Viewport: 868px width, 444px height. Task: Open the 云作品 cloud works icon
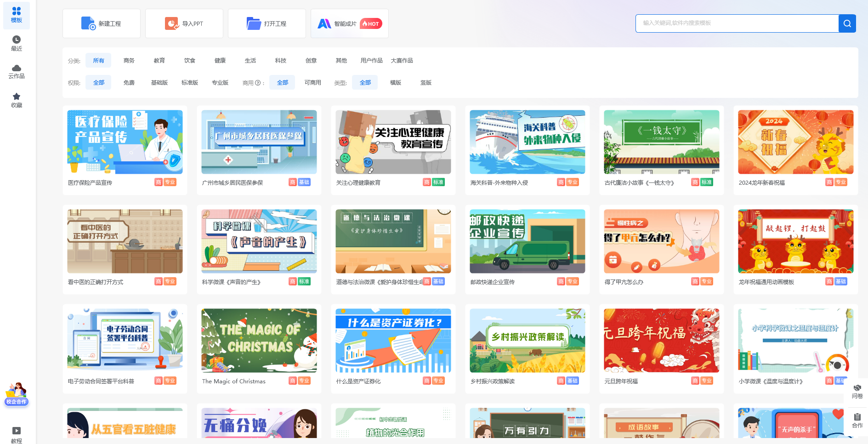[x=17, y=72]
